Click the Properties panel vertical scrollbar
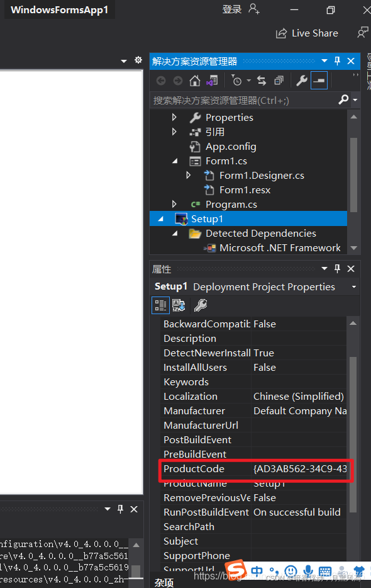The height and width of the screenshot is (588, 371). point(353,434)
